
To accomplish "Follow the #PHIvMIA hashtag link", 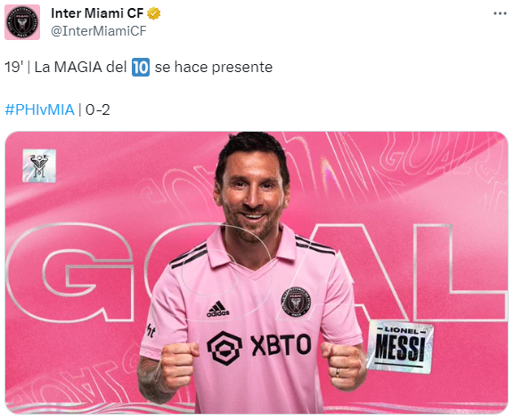I will (x=40, y=109).
